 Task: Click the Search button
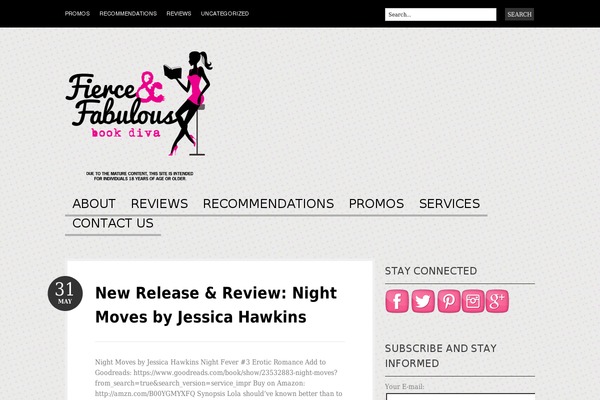pyautogui.click(x=519, y=15)
